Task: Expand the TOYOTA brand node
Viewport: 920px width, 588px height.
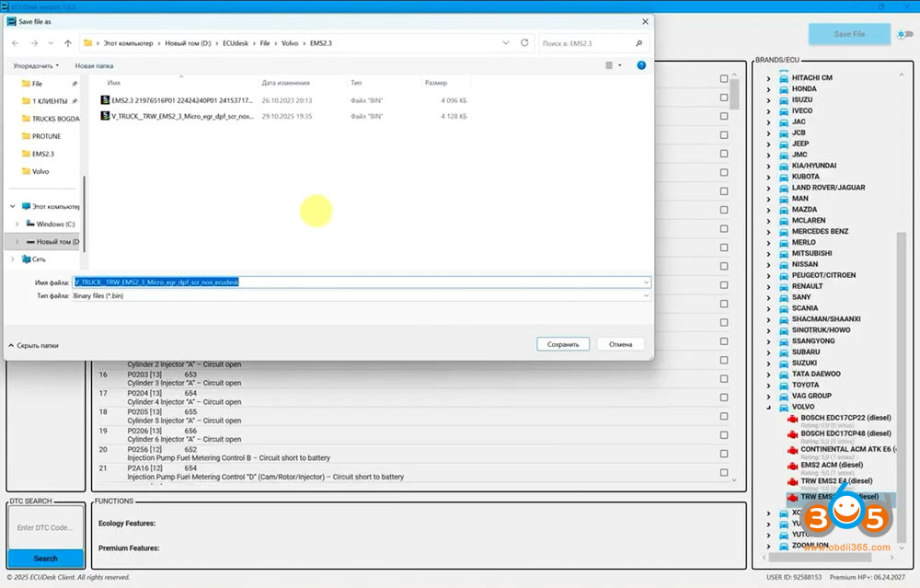Action: [769, 386]
